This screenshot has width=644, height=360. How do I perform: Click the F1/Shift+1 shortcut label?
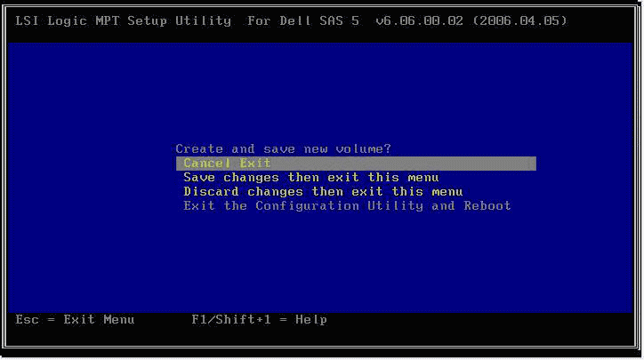pos(231,319)
